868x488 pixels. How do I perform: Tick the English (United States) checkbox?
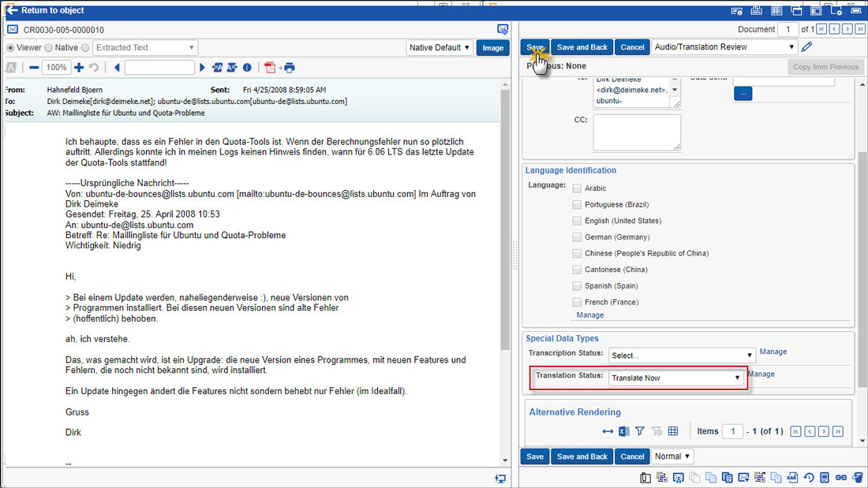click(578, 221)
